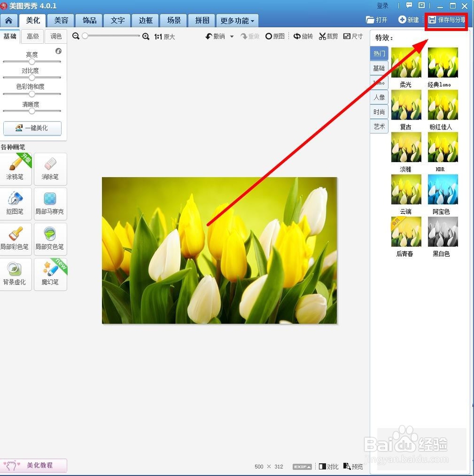Apply the 阿宝色 effect thumbnail

click(443, 189)
